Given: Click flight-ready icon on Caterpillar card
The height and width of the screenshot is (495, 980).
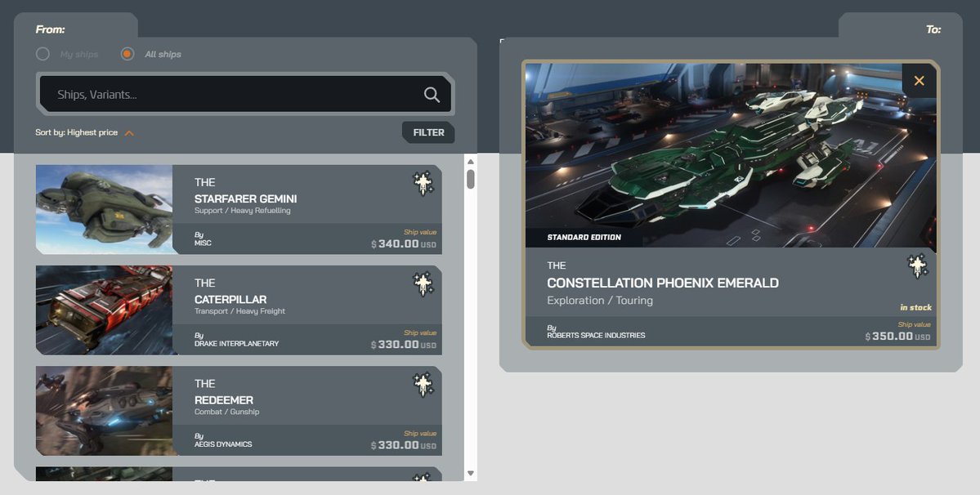Looking at the screenshot, I should coord(423,284).
